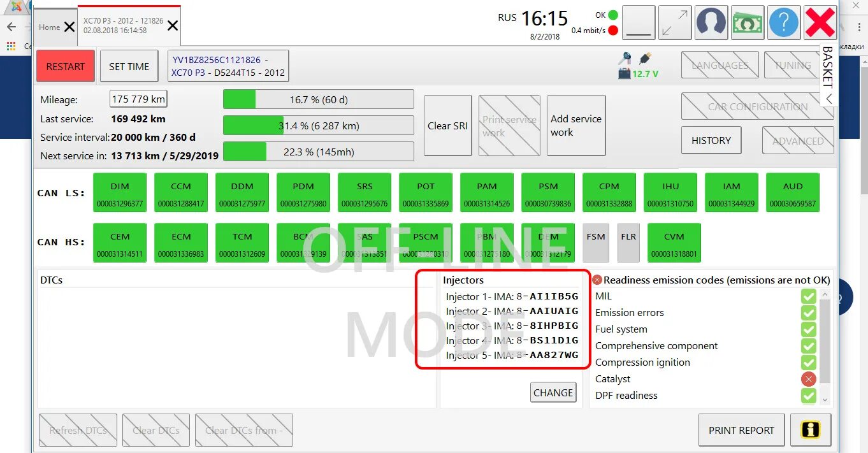Viewport: 868px width, 453px height.
Task: Click the MIL status checkmark
Action: click(809, 296)
